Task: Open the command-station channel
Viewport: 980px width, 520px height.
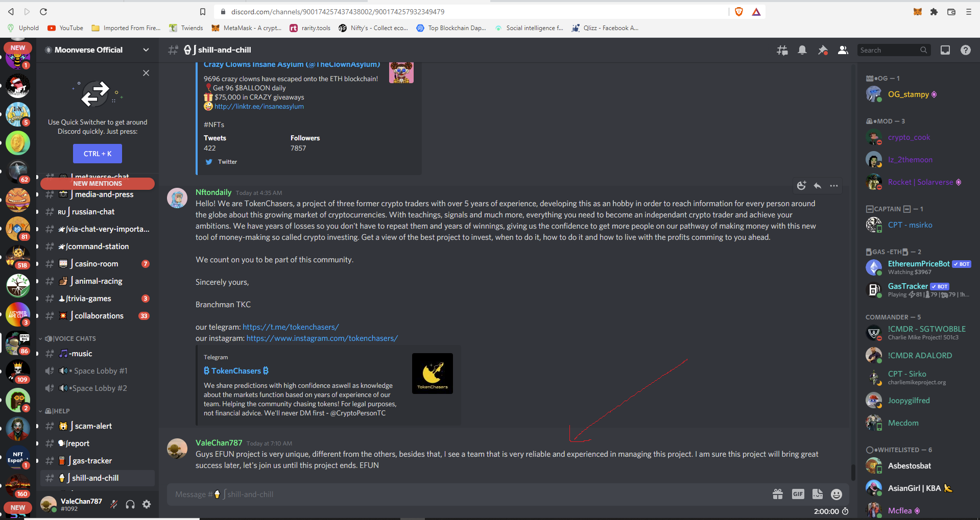Action: [x=98, y=246]
